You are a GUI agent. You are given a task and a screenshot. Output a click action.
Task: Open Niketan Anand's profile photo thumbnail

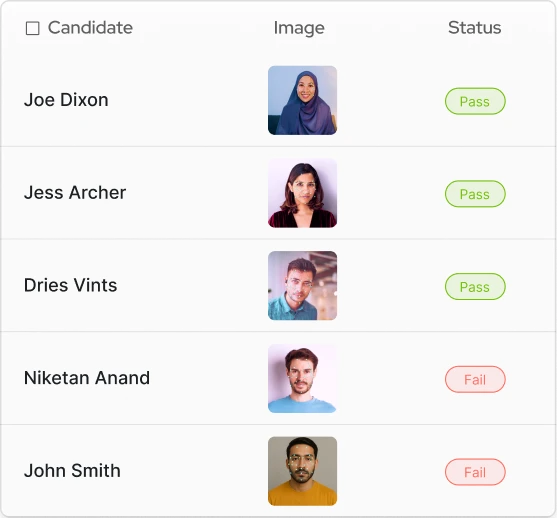[302, 378]
